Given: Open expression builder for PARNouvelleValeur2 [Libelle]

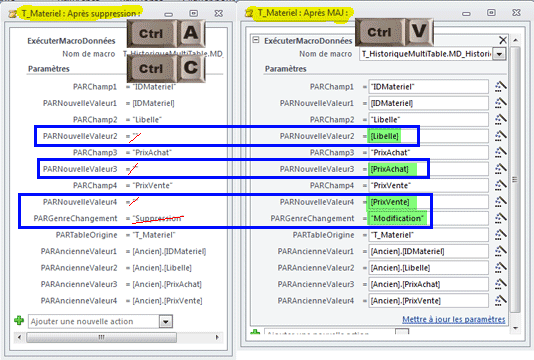Looking at the screenshot, I should 500,136.
